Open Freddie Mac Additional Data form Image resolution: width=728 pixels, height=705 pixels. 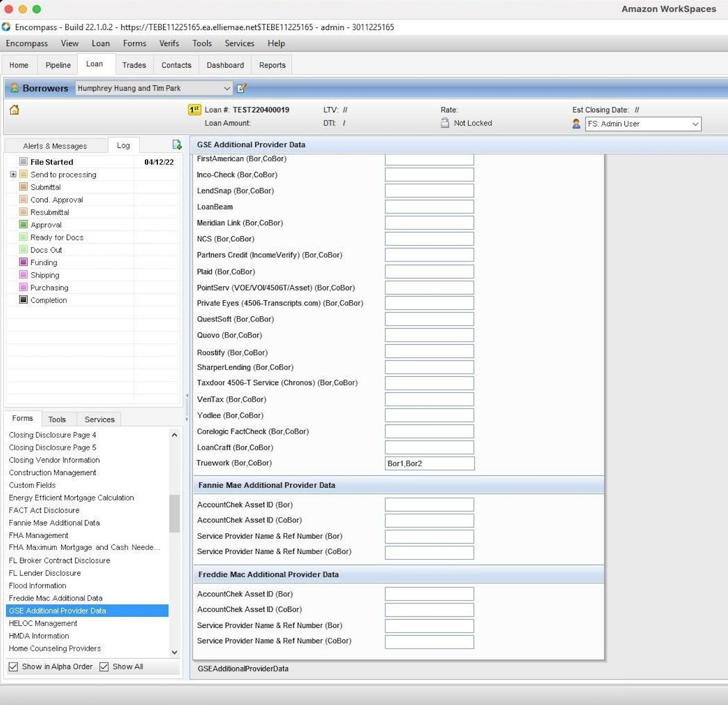click(55, 598)
